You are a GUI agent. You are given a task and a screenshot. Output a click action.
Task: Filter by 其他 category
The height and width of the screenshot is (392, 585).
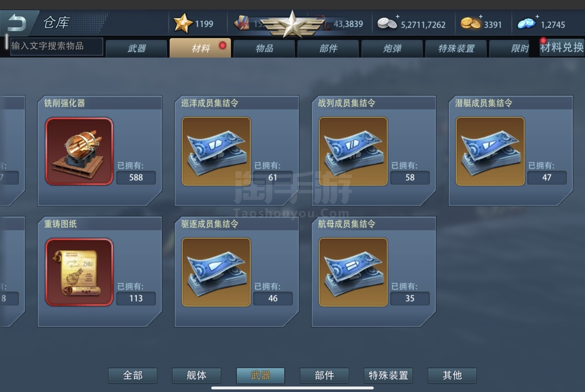point(452,376)
